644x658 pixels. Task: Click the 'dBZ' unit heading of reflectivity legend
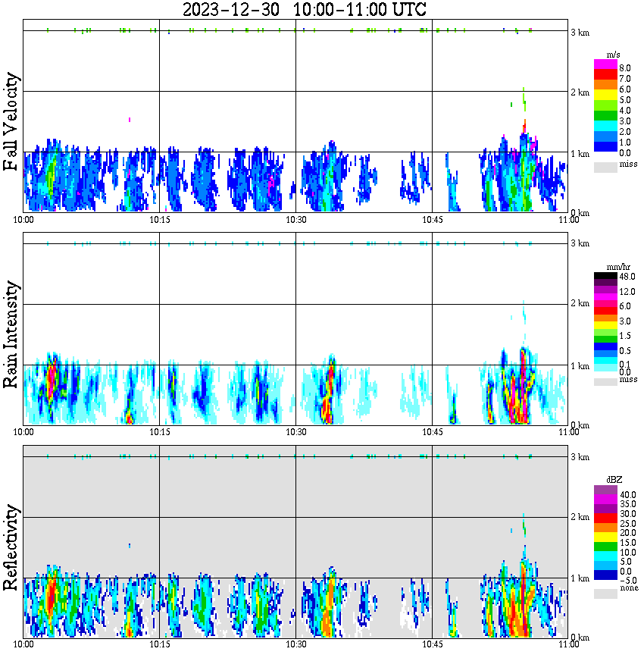[x=614, y=480]
